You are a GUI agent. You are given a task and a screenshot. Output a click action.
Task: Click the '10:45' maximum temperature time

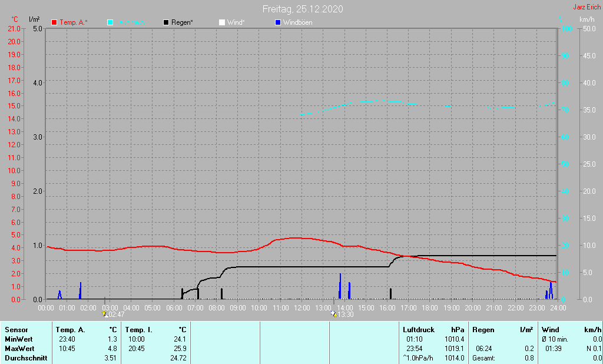coord(67,349)
